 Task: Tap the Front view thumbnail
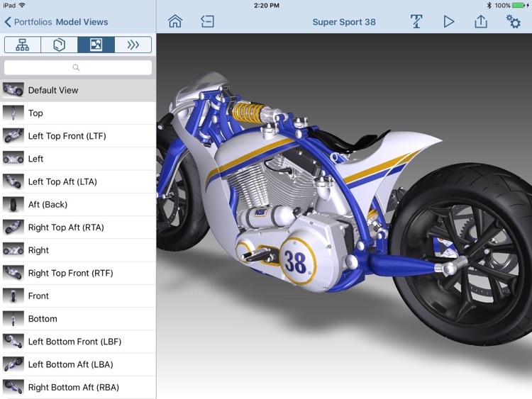(x=13, y=296)
